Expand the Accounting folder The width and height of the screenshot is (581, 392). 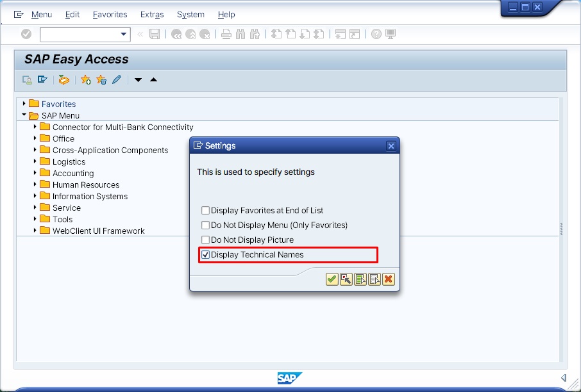pos(35,172)
